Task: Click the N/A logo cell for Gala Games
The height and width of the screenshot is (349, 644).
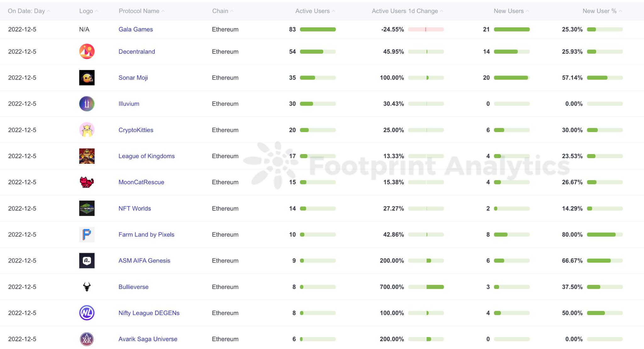Action: (84, 29)
